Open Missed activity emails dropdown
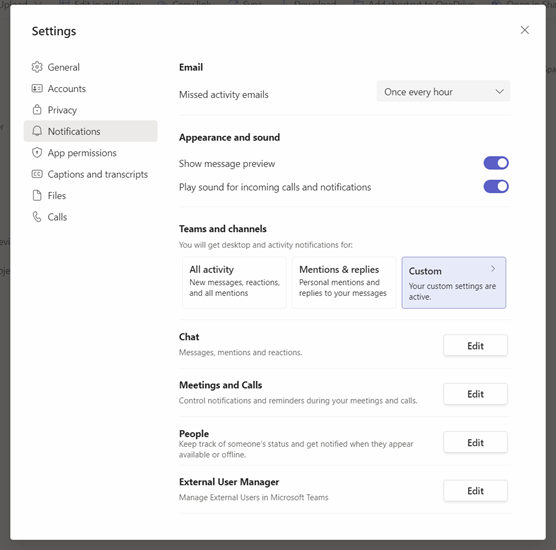The image size is (556, 550). pyautogui.click(x=443, y=91)
